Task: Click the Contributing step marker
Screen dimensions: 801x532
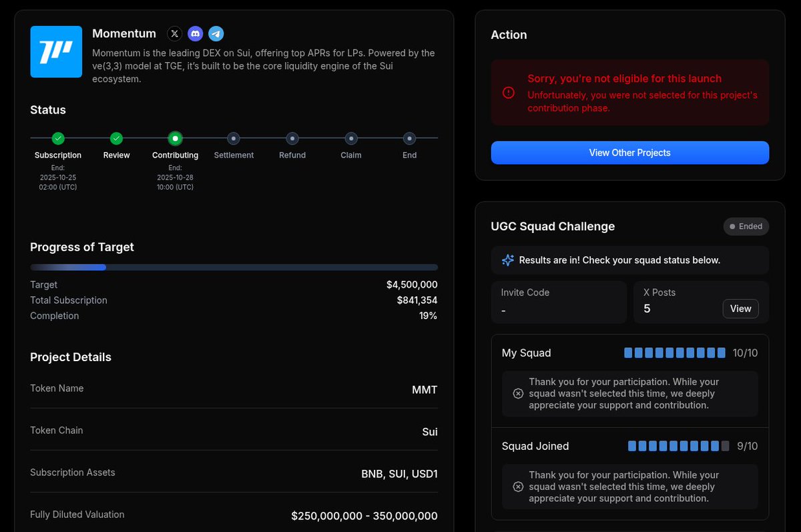Action: click(x=175, y=138)
